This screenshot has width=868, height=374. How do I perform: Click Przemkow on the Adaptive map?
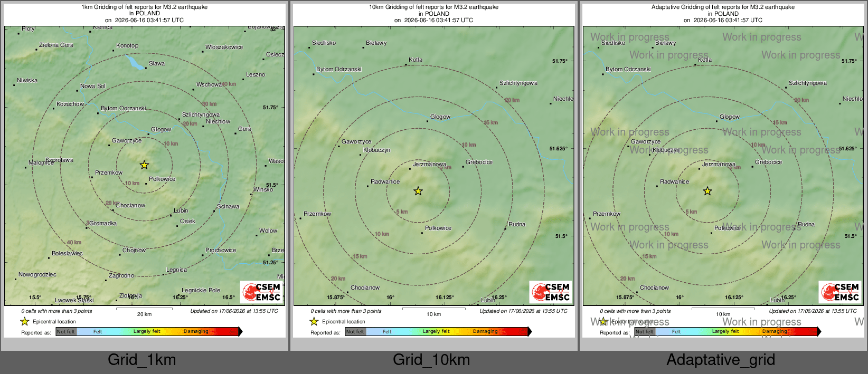607,214
